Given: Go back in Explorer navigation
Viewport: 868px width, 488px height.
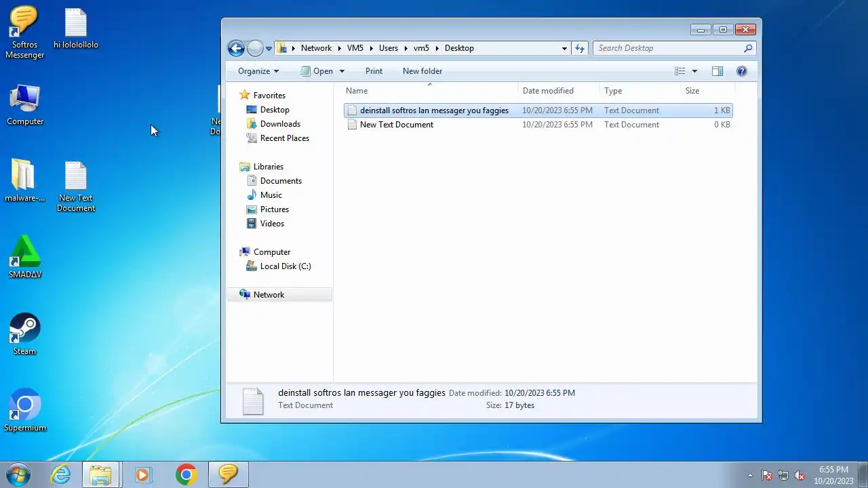Looking at the screenshot, I should (236, 48).
